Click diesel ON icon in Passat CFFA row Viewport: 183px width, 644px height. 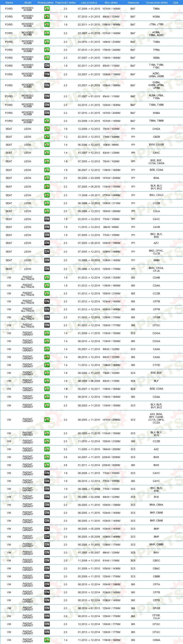point(47,584)
